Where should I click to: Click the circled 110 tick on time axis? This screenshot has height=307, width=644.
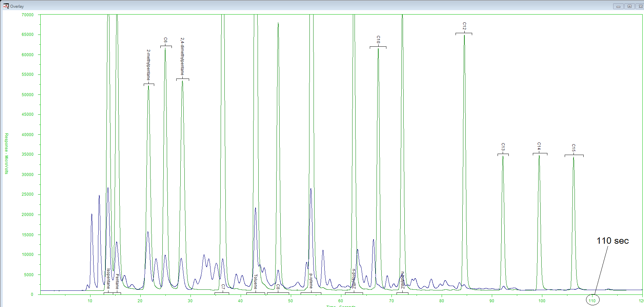tap(592, 301)
